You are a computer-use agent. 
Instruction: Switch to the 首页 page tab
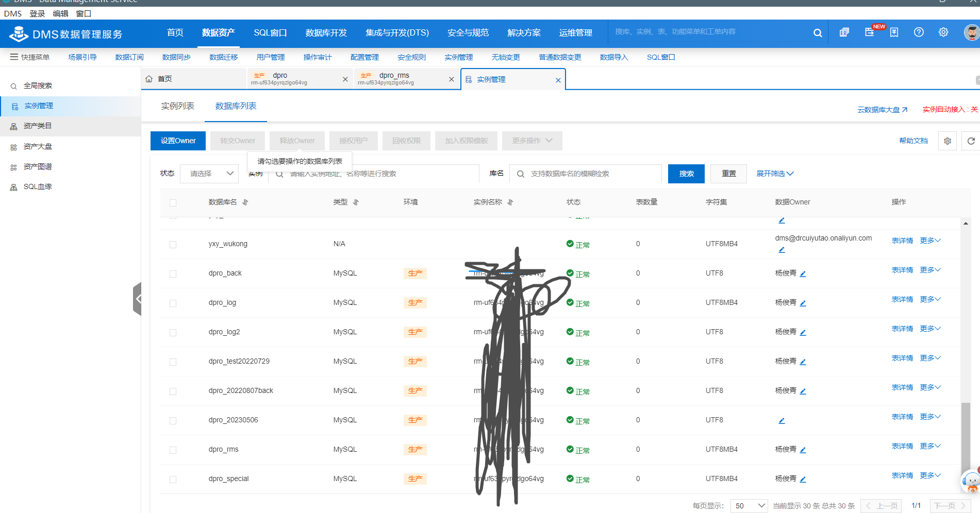(194, 79)
